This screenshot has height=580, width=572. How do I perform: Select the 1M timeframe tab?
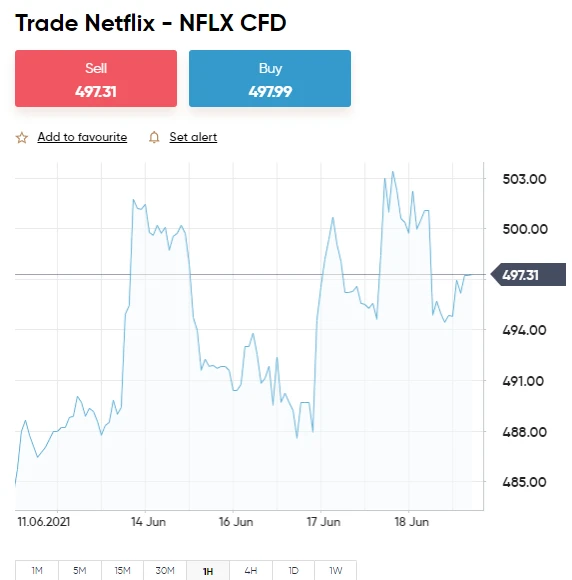coord(37,570)
